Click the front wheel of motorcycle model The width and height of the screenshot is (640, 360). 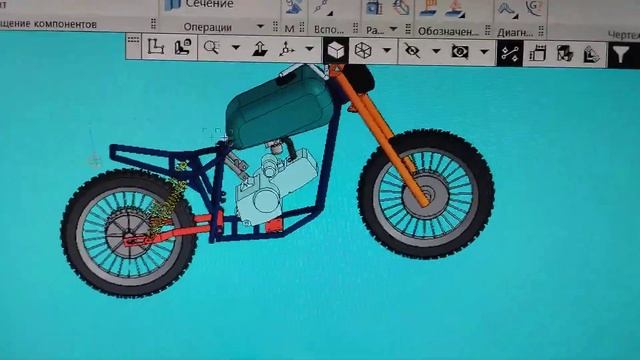pyautogui.click(x=426, y=194)
